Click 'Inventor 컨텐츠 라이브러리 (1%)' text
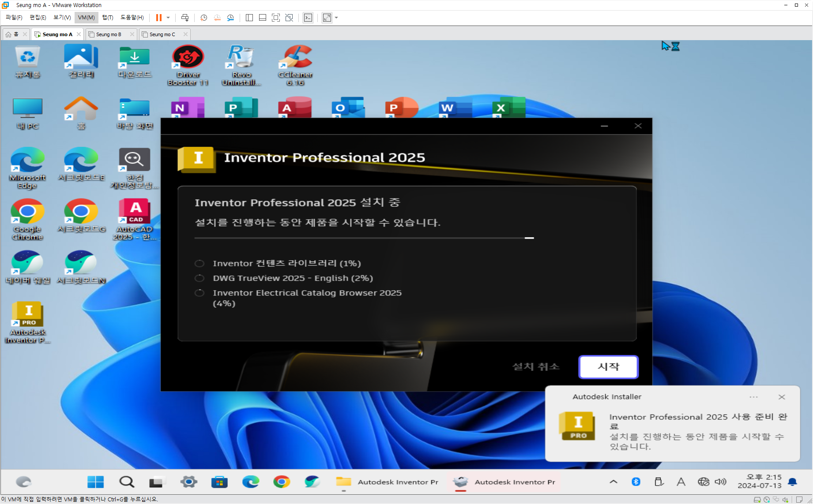 (x=287, y=263)
